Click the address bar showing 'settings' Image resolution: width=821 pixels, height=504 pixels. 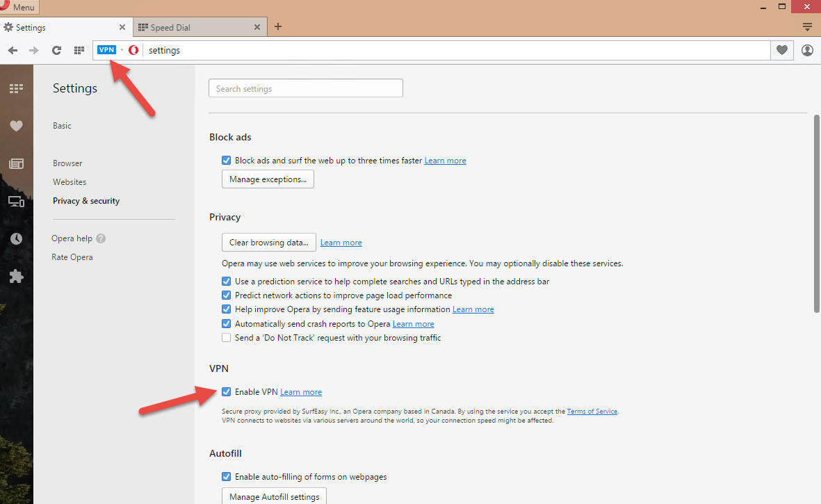click(x=432, y=50)
